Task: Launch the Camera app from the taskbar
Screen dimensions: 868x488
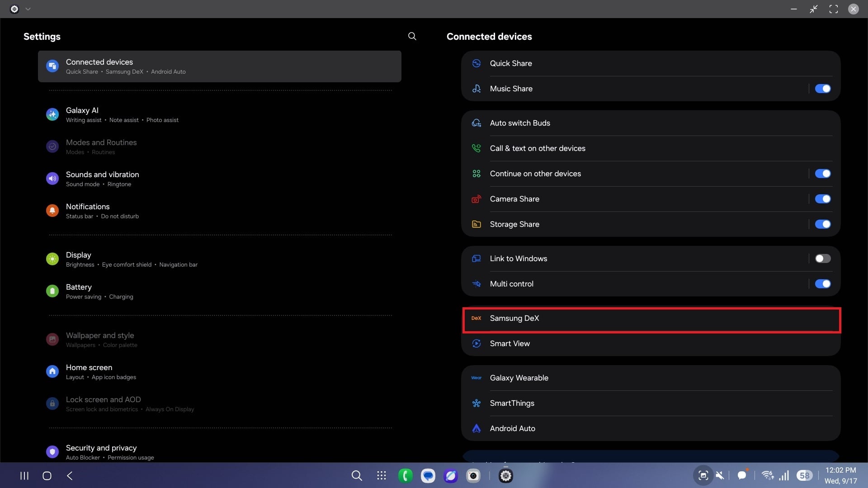Action: tap(473, 475)
